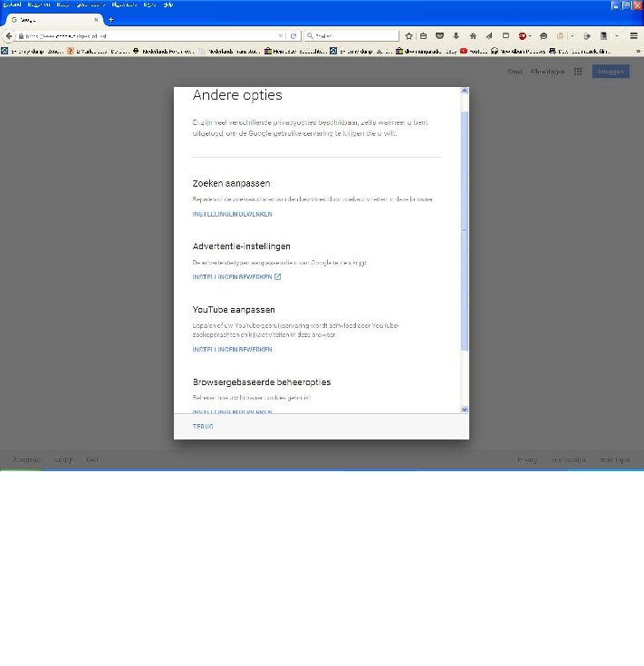Open the Bladwijzers menu
This screenshot has height=666, width=644.
tap(124, 5)
